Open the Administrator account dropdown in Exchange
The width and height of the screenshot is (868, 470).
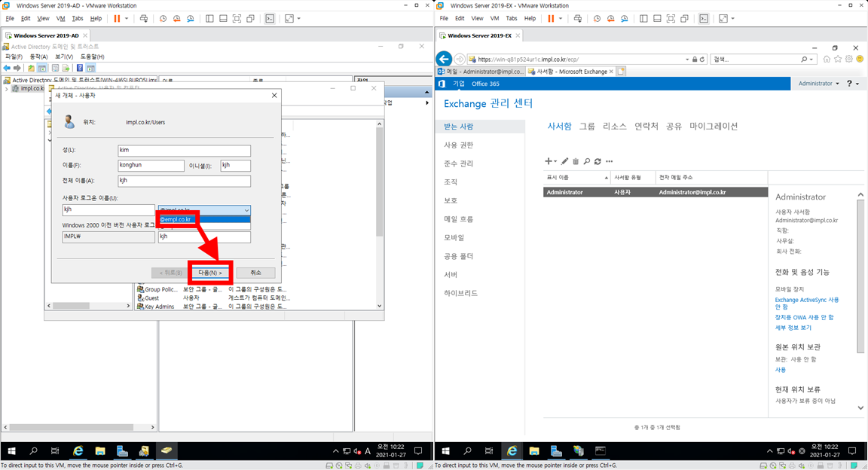pyautogui.click(x=819, y=84)
